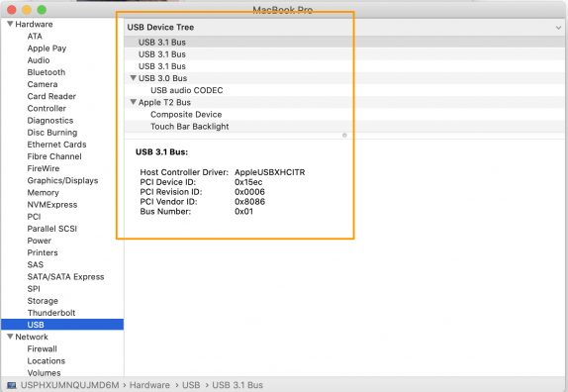568x392 pixels.
Task: Open Bluetooth in the sidebar
Action: coord(47,72)
